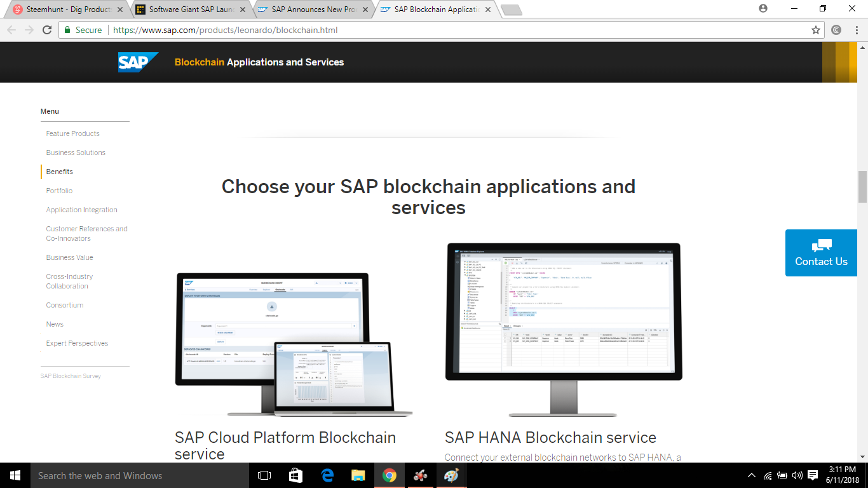Open the taskbar clock and date
868x488 pixels.
843,475
